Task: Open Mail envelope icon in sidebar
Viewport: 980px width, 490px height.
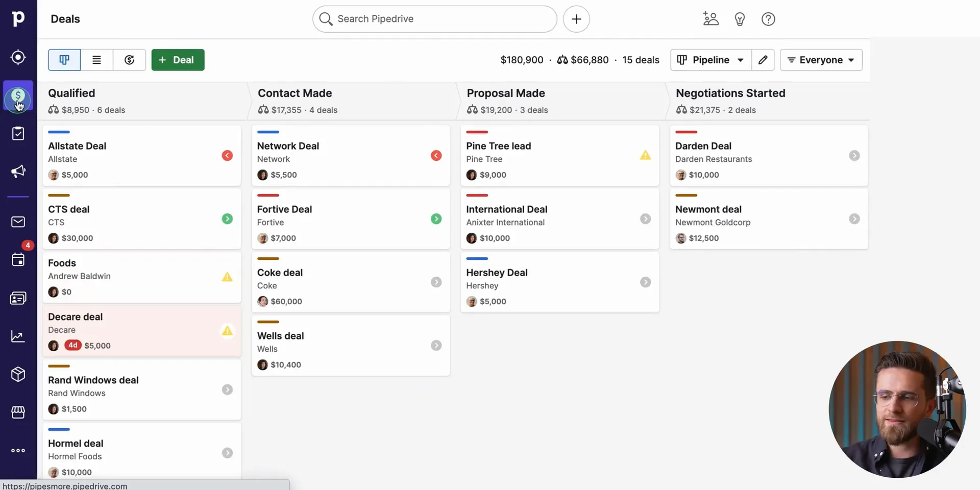Action: (x=18, y=222)
